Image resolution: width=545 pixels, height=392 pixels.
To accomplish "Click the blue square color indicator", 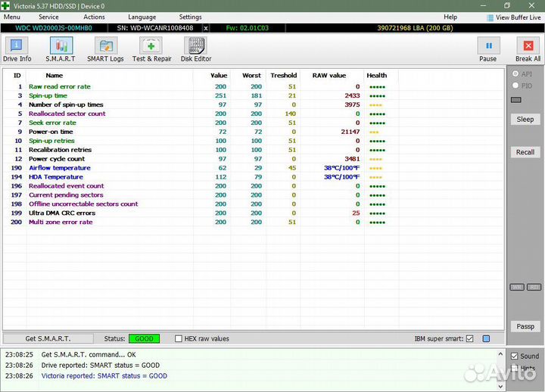I will [x=487, y=338].
